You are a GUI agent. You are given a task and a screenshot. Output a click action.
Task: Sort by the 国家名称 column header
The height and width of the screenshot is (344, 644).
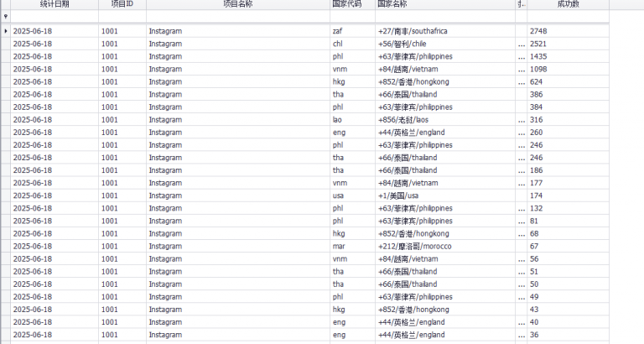pos(445,4)
